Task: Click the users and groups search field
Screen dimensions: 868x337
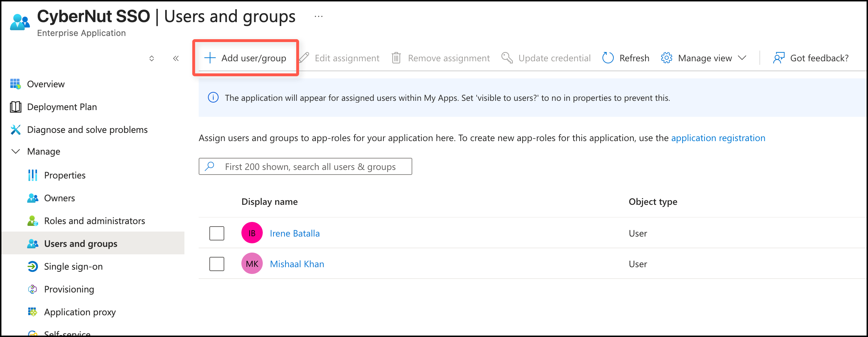Action: 310,167
